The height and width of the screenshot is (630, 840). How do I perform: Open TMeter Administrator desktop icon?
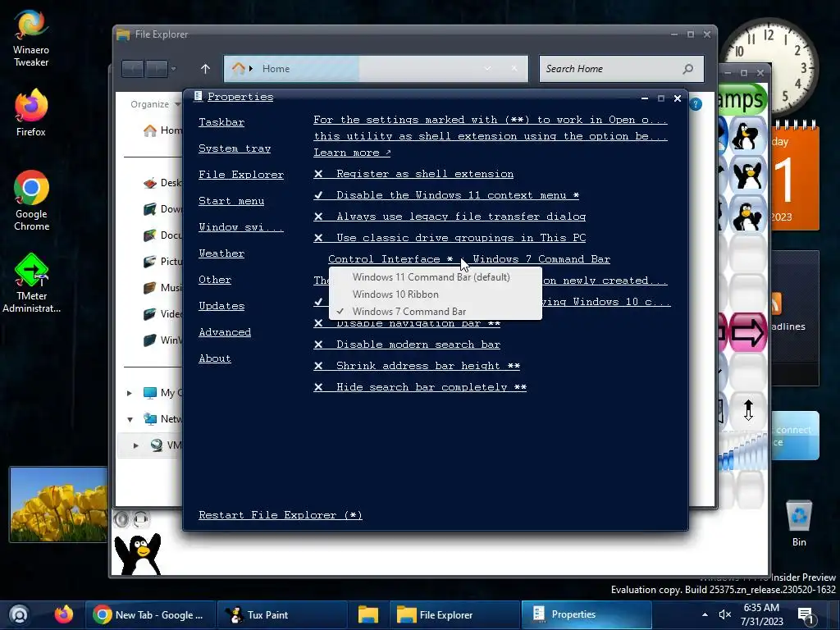pos(31,283)
